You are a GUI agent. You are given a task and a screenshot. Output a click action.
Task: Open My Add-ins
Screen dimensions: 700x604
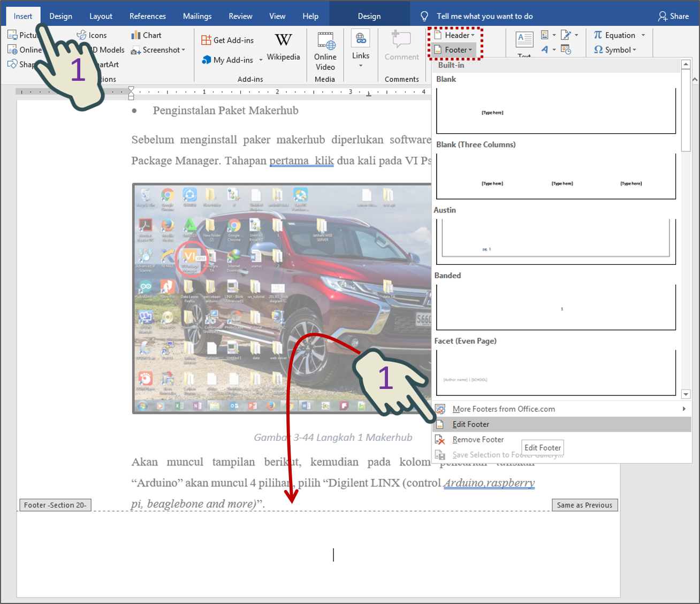click(x=229, y=60)
